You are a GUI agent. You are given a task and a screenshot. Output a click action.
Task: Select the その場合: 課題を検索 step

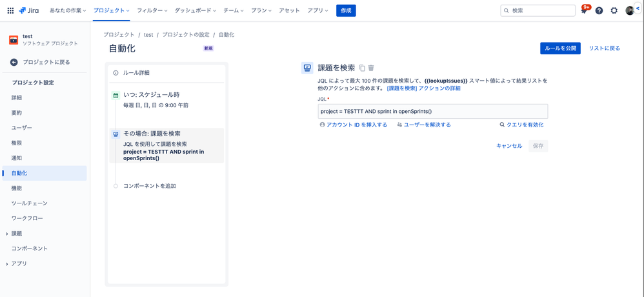point(166,145)
